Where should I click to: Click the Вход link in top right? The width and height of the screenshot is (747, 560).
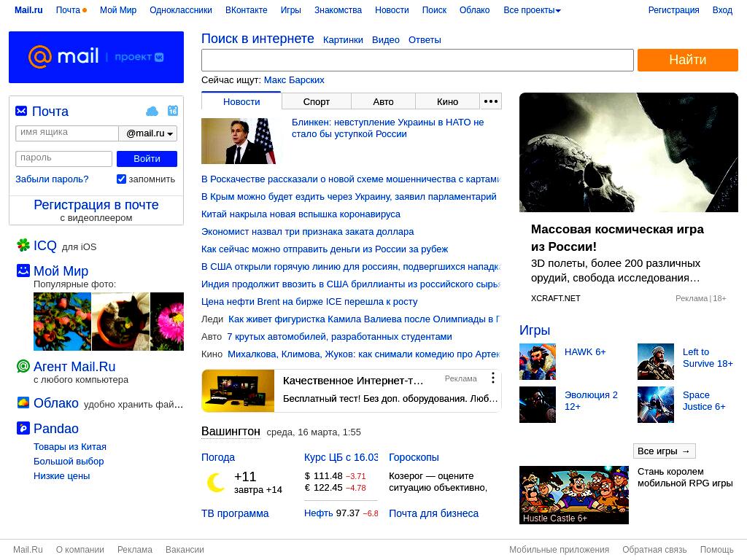(722, 10)
